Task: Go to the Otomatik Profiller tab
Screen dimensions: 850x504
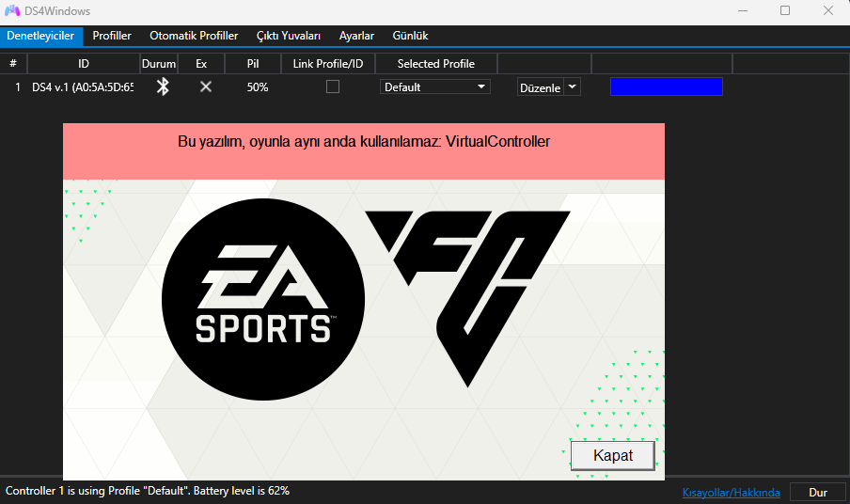Action: click(x=194, y=36)
